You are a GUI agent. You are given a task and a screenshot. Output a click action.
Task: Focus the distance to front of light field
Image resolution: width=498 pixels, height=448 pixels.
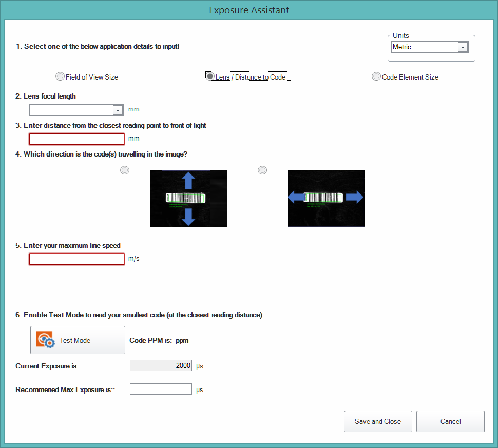(76, 139)
